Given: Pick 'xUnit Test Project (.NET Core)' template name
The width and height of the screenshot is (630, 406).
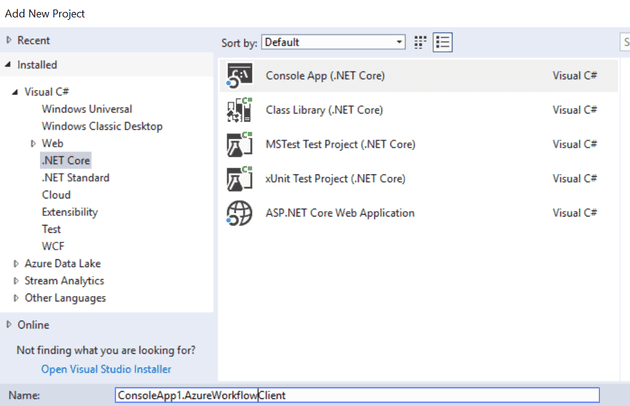Looking at the screenshot, I should coord(335,179).
